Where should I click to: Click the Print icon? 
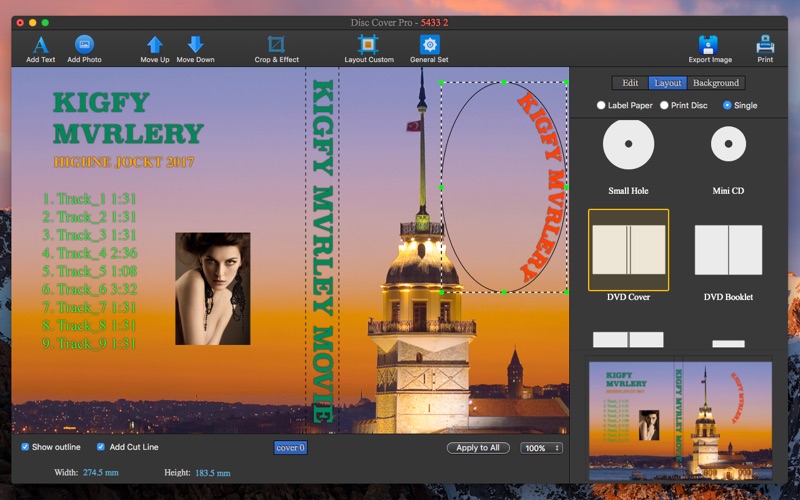pos(765,45)
